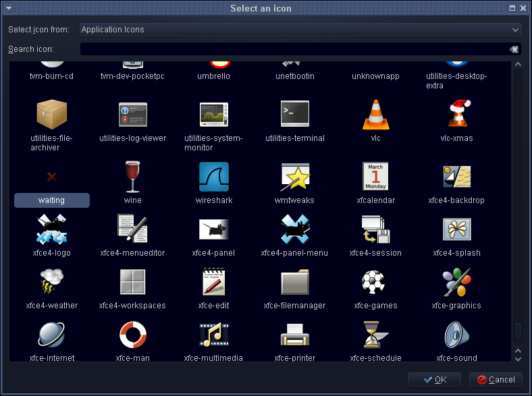Pick the vlc-xmas Santa hat cone icon
Viewport: 532px width, 396px height.
coord(456,115)
